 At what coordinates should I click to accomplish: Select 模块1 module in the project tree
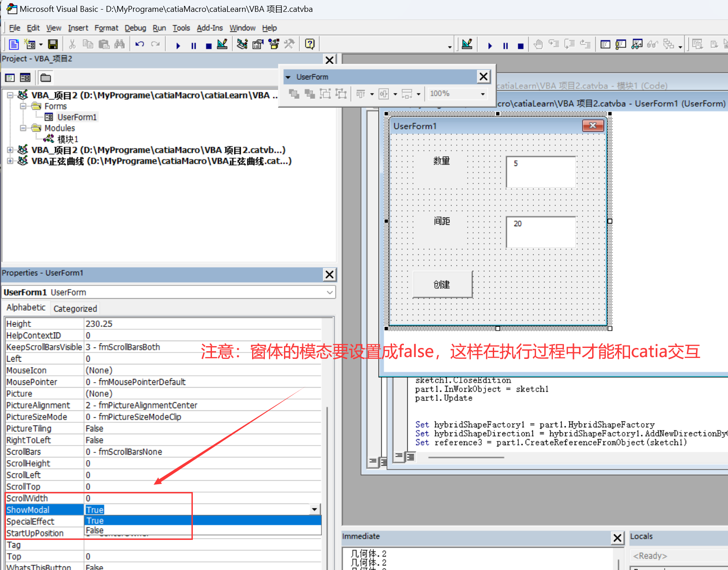pos(68,139)
